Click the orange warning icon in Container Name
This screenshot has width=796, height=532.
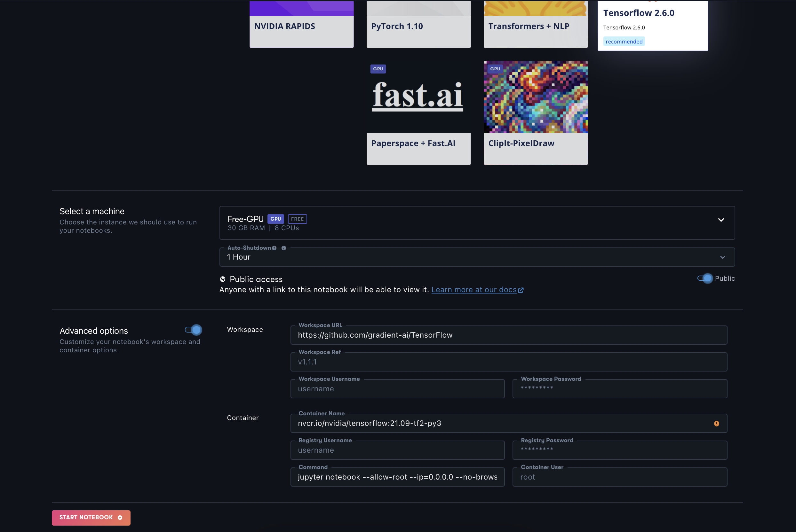point(716,423)
